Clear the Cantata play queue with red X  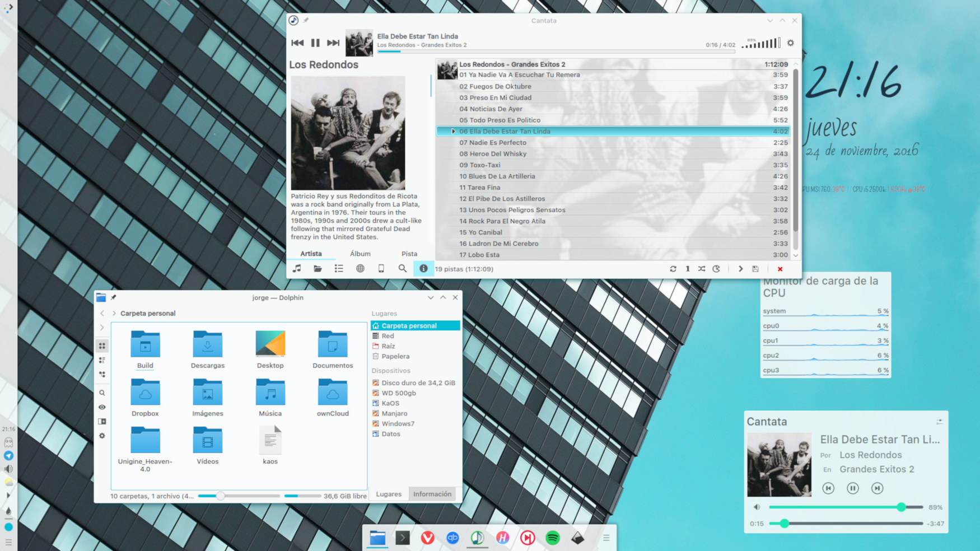(x=780, y=269)
